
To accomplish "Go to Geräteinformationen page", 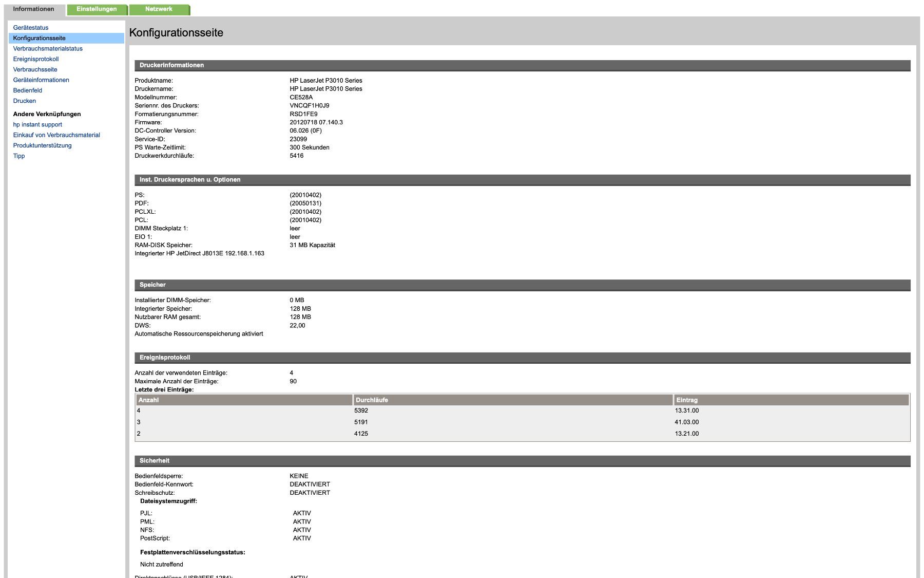I will pos(41,80).
